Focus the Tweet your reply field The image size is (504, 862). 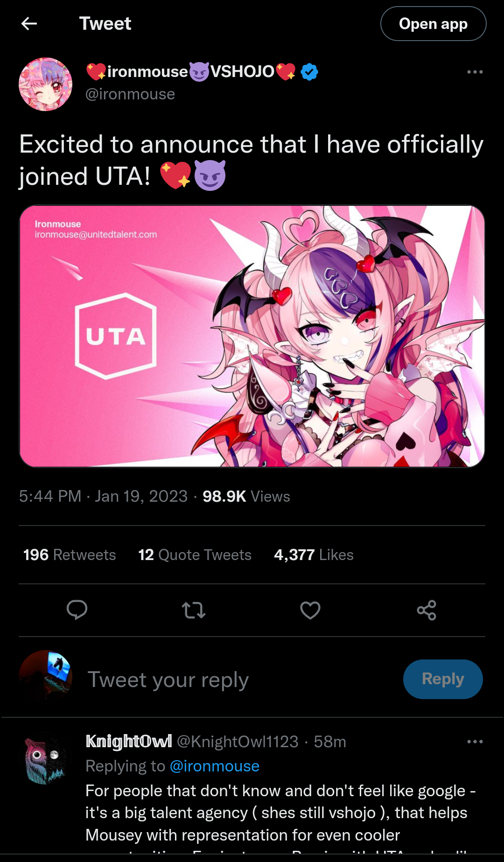[x=233, y=680]
